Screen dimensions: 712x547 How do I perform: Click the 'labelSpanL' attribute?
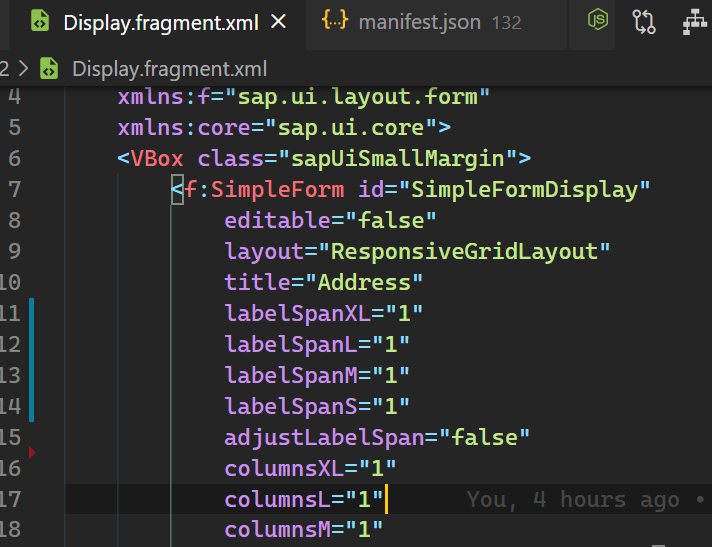291,344
